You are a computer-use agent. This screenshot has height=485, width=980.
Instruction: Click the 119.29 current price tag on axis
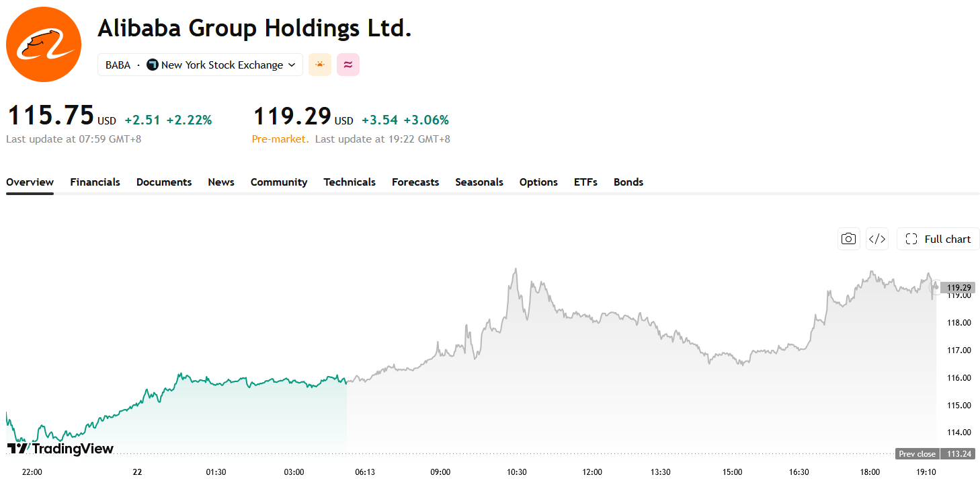(959, 287)
